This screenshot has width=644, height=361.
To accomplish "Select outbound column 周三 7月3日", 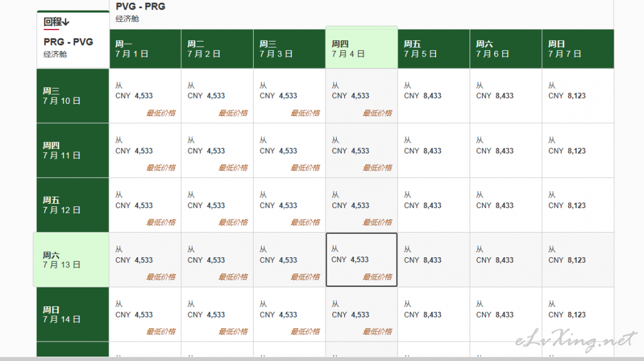I will pos(290,49).
